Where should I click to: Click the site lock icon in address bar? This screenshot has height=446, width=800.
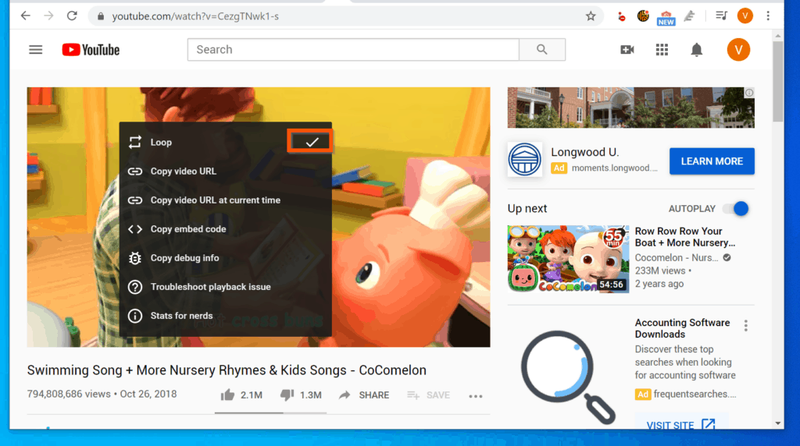point(101,16)
